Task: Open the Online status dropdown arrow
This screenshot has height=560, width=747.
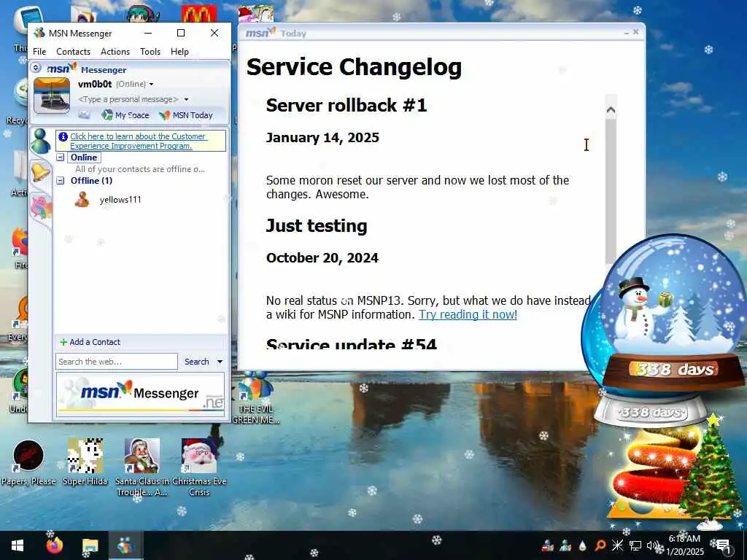Action: (151, 85)
